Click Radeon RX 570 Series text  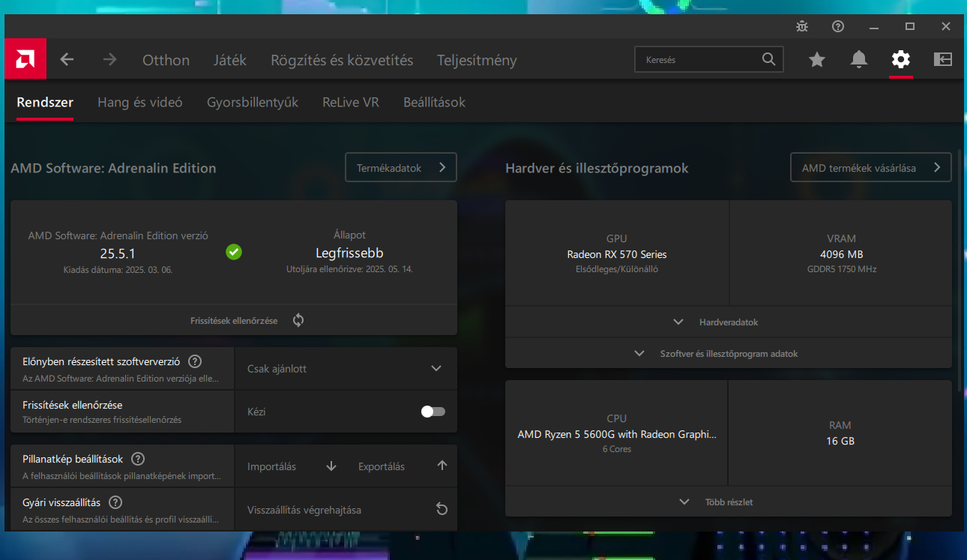point(617,254)
